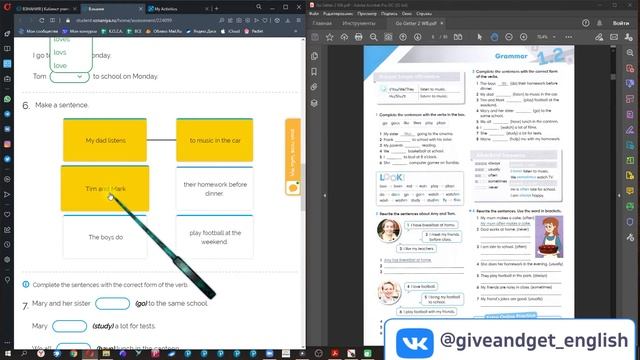
Task: Open Windows taskbar search
Action: point(24,353)
